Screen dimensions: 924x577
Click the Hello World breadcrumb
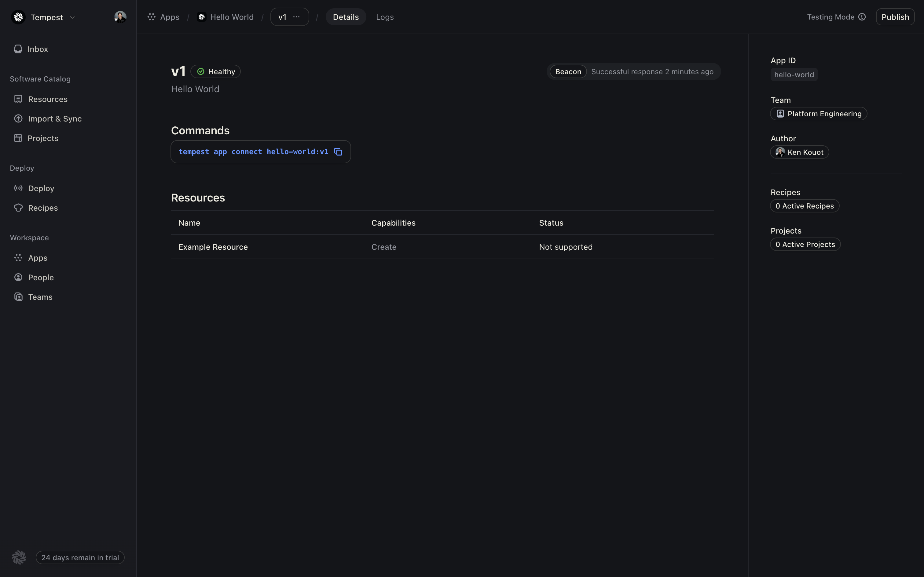click(x=231, y=17)
